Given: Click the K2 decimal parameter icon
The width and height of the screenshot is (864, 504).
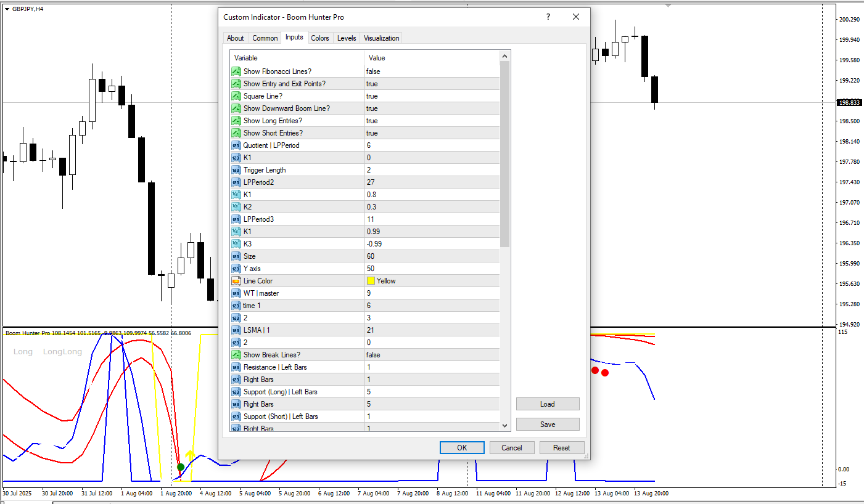Looking at the screenshot, I should coord(236,207).
